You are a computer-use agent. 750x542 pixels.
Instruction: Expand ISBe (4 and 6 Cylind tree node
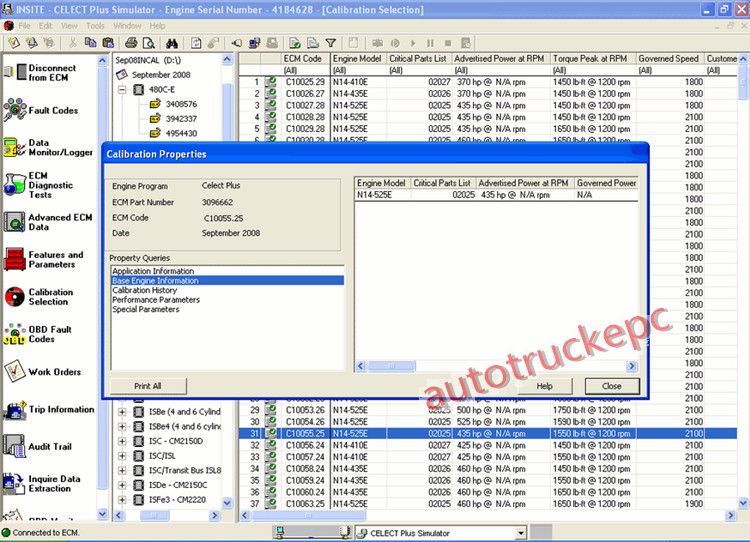(122, 411)
